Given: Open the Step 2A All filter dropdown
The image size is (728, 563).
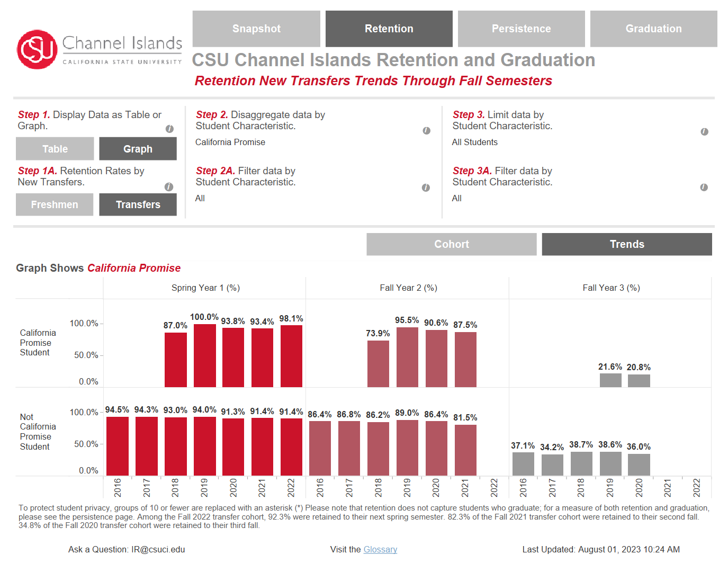Looking at the screenshot, I should 200,198.
